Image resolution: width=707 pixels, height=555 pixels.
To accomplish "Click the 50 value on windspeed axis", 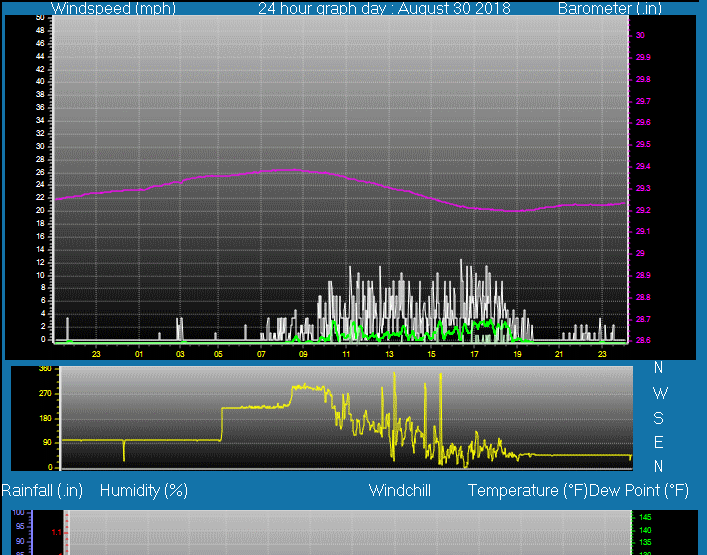I will (40, 18).
